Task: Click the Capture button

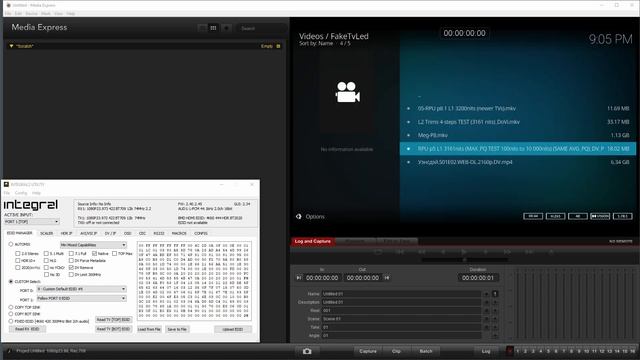Action: (368, 351)
